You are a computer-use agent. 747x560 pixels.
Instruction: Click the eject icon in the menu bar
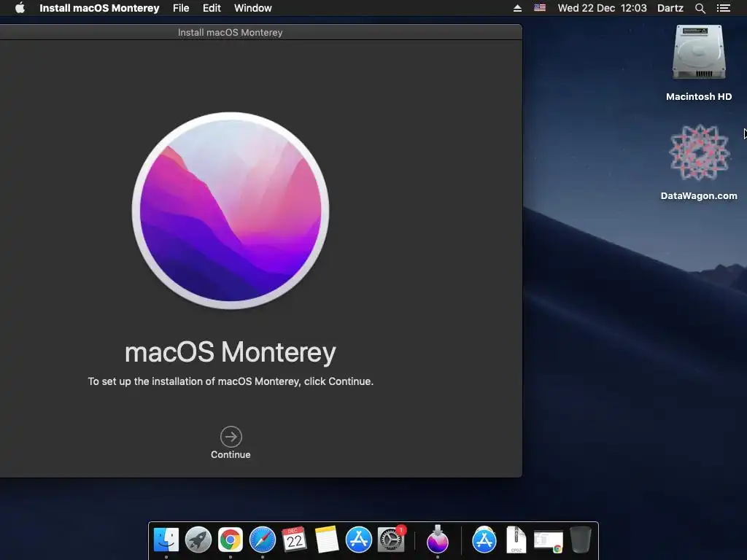517,8
